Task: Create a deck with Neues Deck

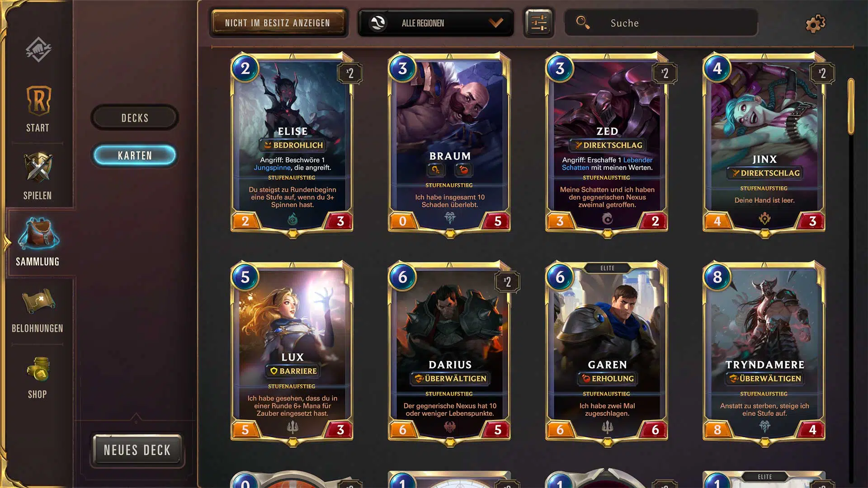Action: click(137, 450)
